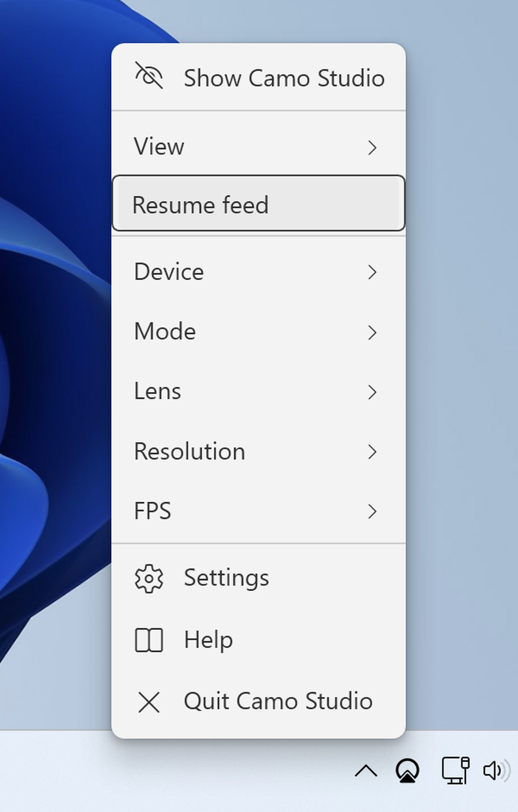Click the Help book icon
The image size is (518, 812).
(x=149, y=640)
